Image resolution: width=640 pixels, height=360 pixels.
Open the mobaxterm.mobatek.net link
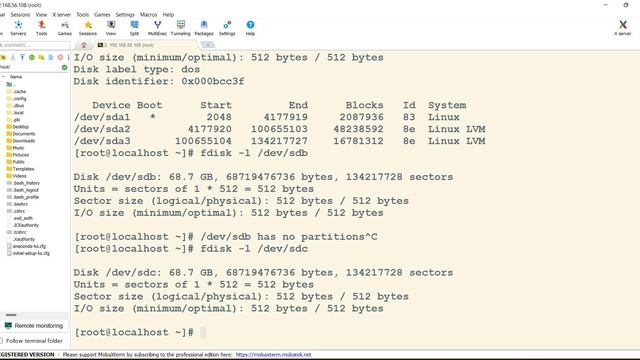pos(273,354)
